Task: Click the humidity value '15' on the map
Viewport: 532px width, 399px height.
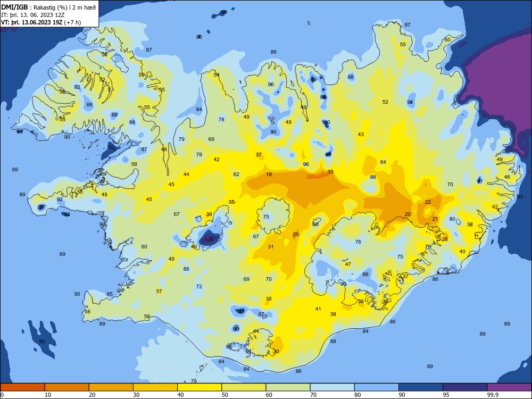Action: pyautogui.click(x=330, y=172)
